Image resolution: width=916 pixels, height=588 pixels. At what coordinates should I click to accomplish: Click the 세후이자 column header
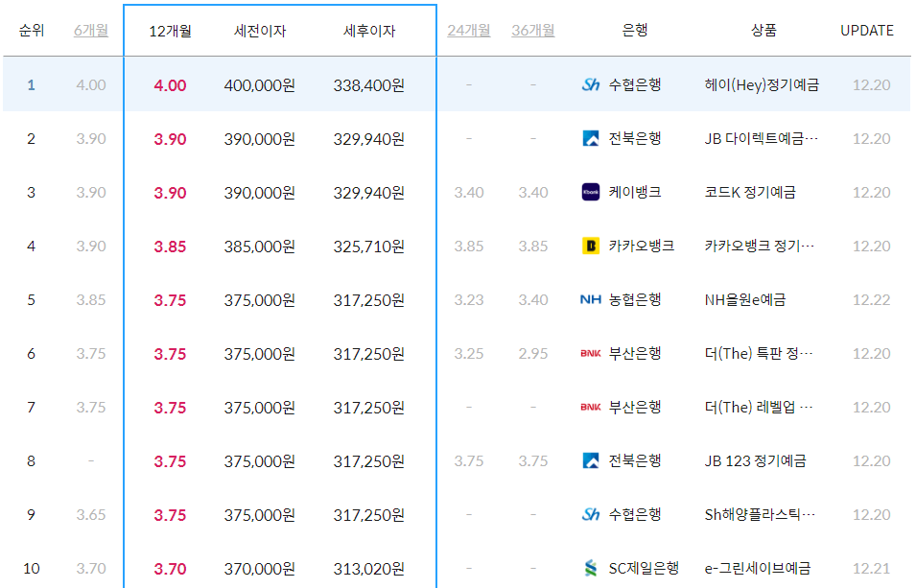tap(369, 31)
